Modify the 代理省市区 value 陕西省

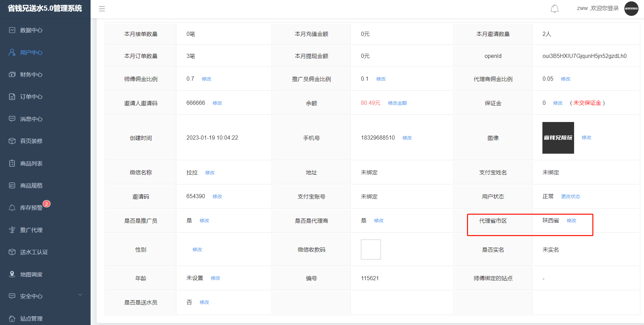point(571,221)
